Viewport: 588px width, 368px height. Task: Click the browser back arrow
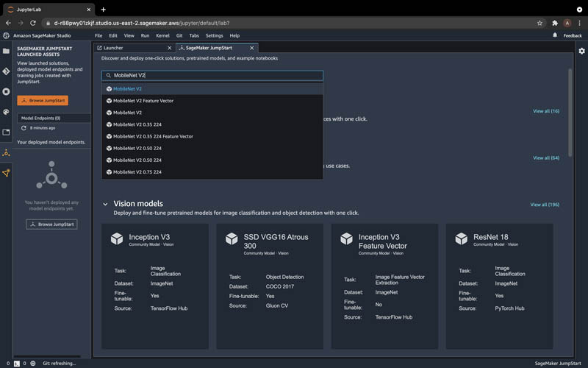pos(8,23)
